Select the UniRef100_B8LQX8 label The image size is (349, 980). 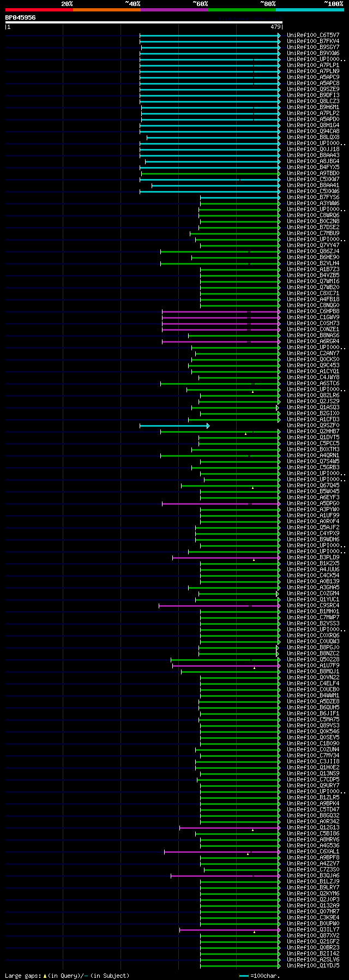click(313, 138)
